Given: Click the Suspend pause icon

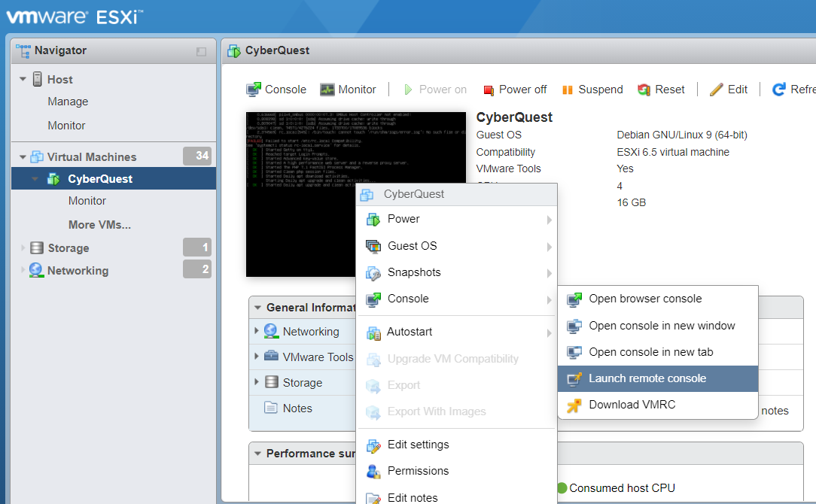Looking at the screenshot, I should [568, 90].
